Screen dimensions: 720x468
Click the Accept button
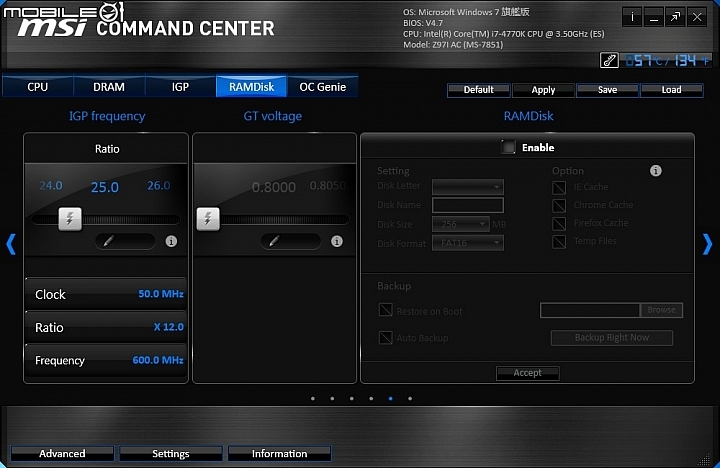click(x=528, y=373)
